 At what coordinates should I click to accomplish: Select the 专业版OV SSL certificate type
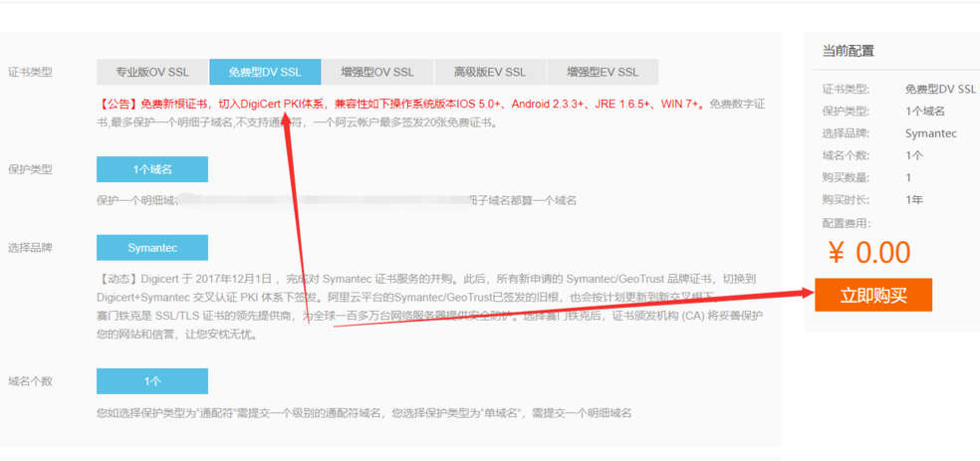[x=151, y=72]
